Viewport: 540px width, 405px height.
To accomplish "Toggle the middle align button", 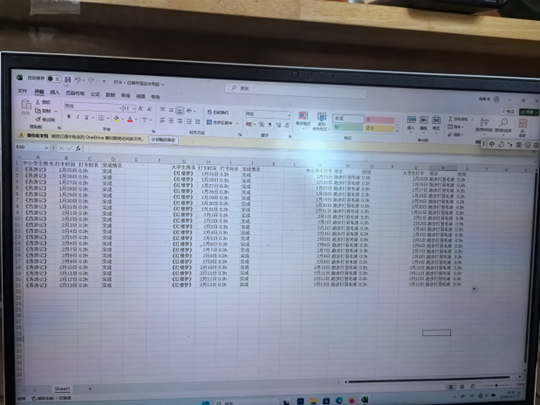I will point(171,110).
